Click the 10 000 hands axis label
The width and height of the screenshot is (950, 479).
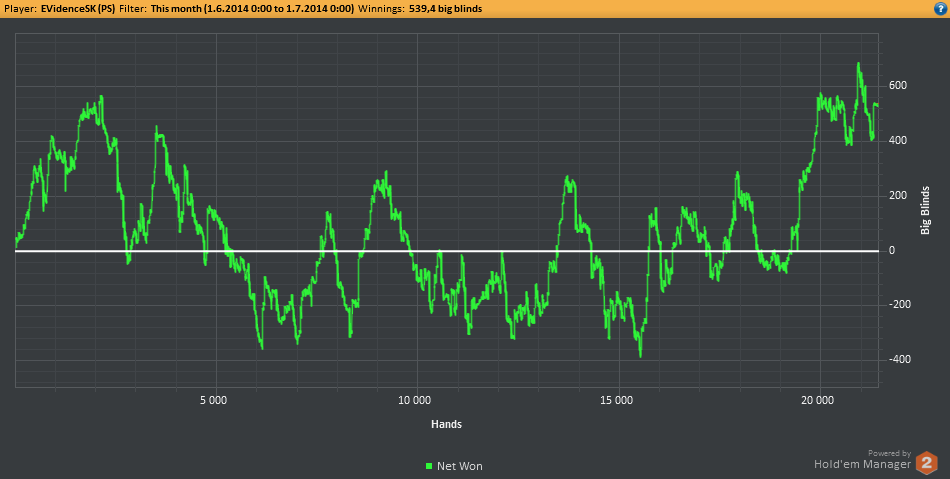pyautogui.click(x=414, y=401)
